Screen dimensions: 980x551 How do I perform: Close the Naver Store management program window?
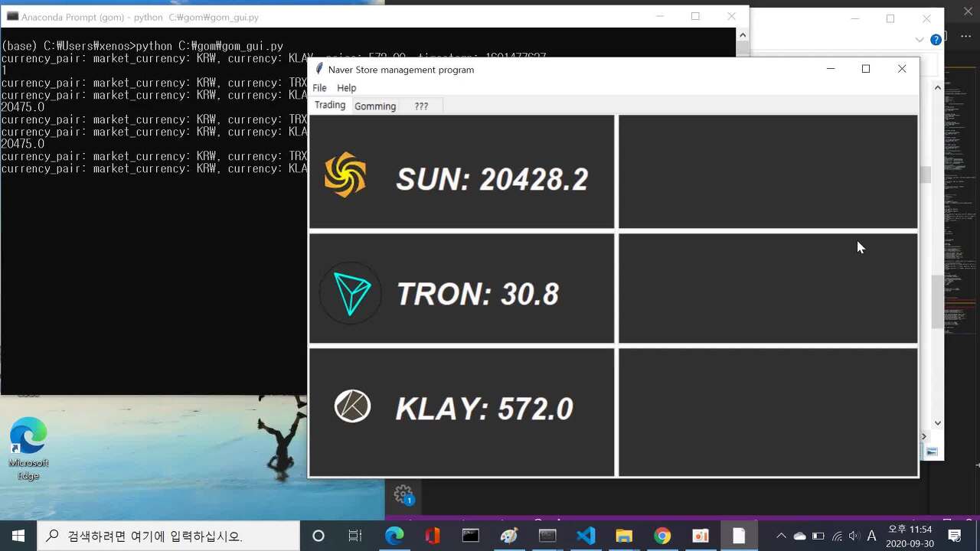coord(902,69)
